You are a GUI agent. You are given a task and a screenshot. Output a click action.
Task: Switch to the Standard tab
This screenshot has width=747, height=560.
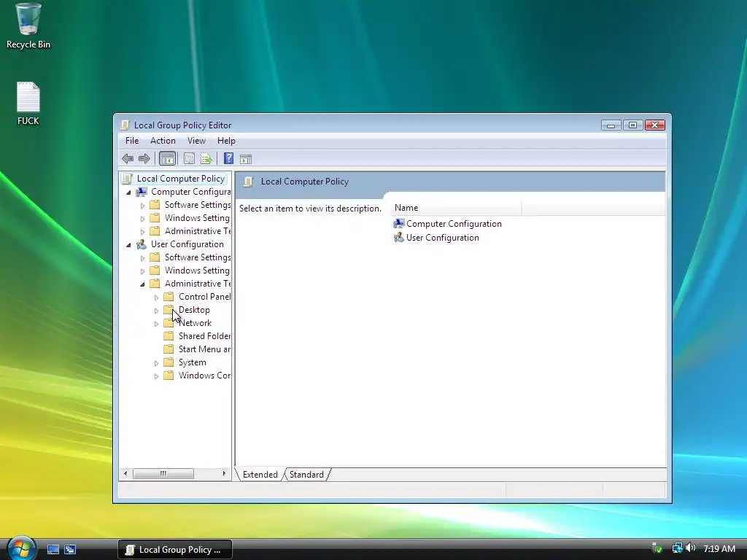pyautogui.click(x=306, y=475)
